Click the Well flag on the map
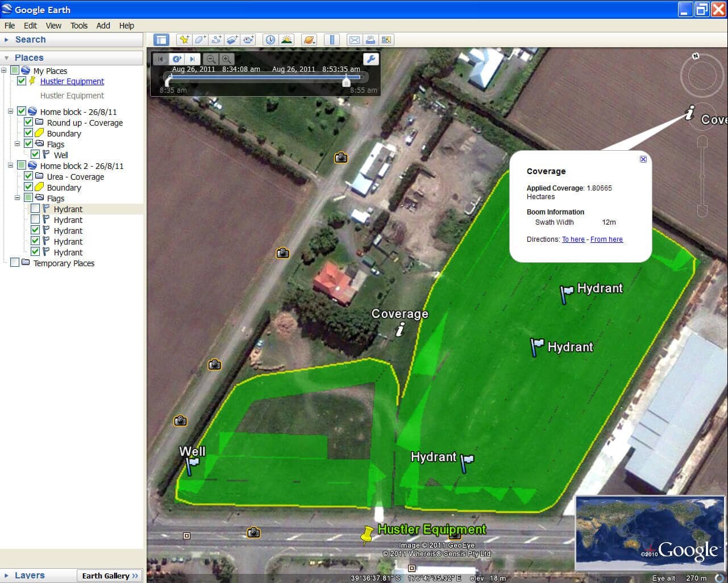 [193, 466]
